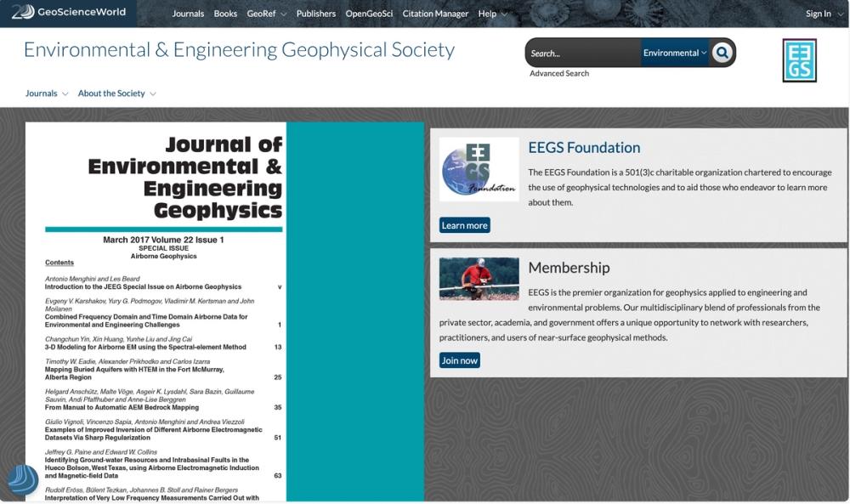850x504 pixels.
Task: Expand the Sign In menu
Action: (x=824, y=14)
